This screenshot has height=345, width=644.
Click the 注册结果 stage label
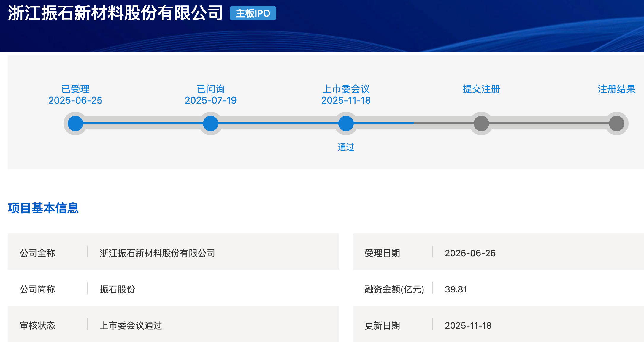point(616,89)
